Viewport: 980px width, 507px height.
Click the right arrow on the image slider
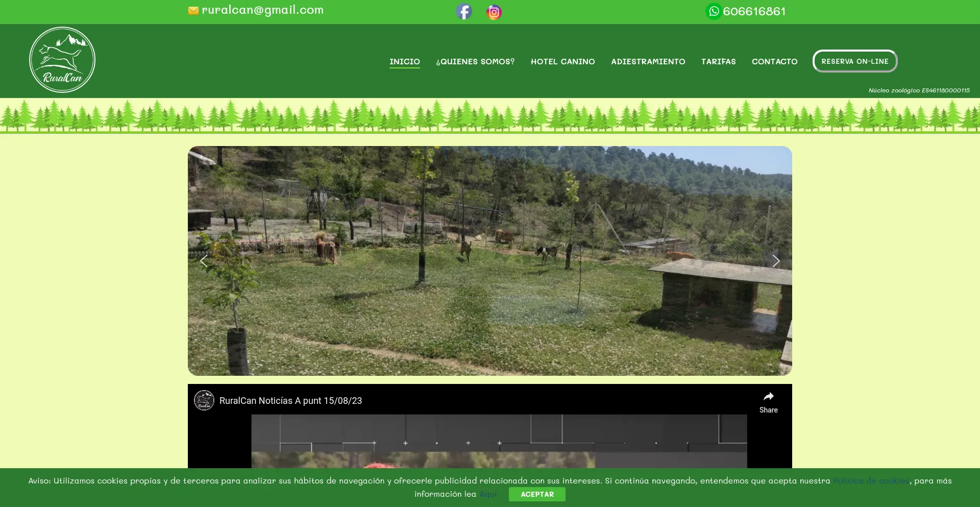[x=776, y=261]
